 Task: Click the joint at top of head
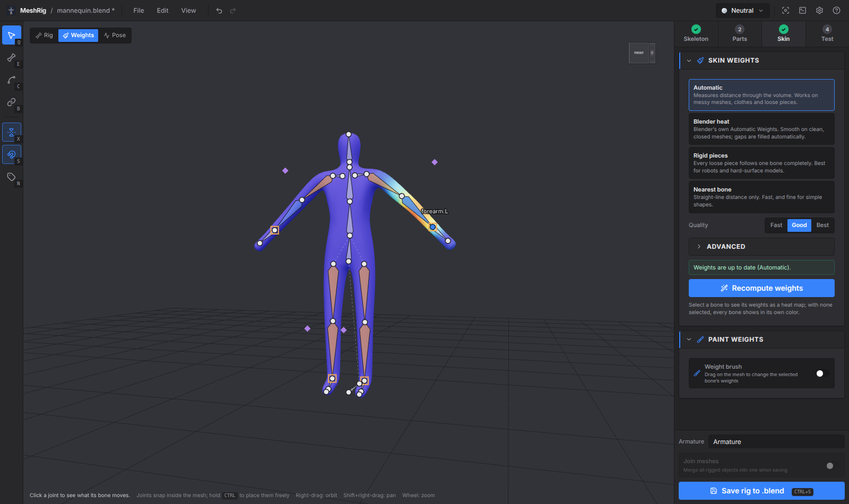(x=349, y=135)
